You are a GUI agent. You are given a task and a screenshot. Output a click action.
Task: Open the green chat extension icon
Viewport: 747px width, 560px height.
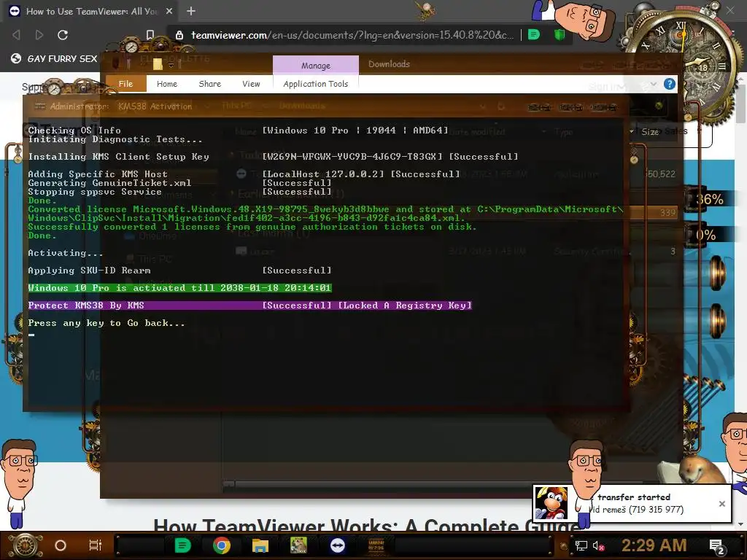[533, 35]
